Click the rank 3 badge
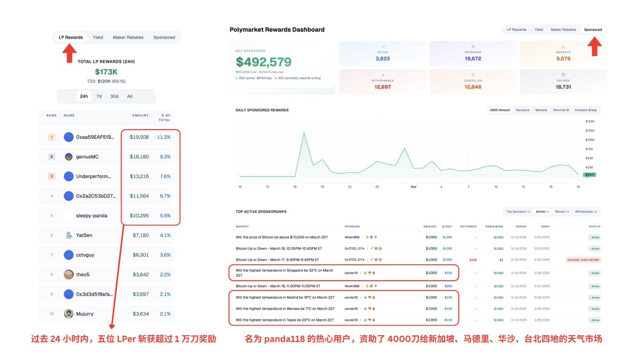631x364 pixels. pyautogui.click(x=52, y=176)
